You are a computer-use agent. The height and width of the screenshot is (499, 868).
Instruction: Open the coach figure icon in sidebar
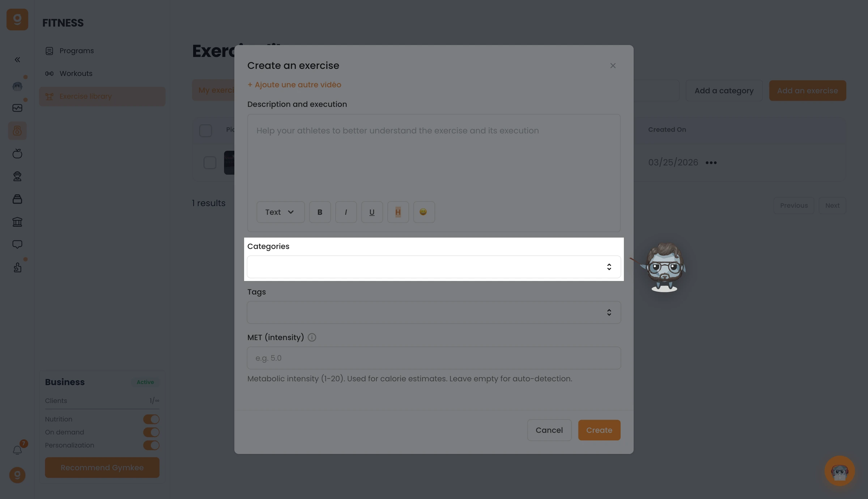(x=17, y=176)
